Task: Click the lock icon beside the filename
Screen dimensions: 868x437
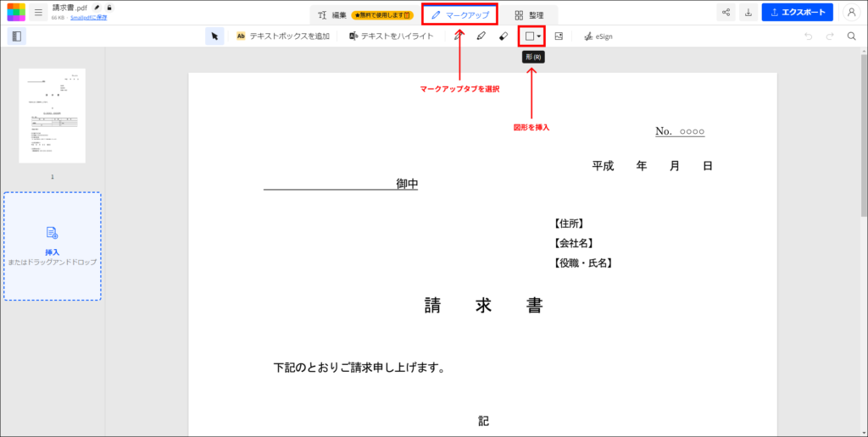Action: click(x=109, y=8)
